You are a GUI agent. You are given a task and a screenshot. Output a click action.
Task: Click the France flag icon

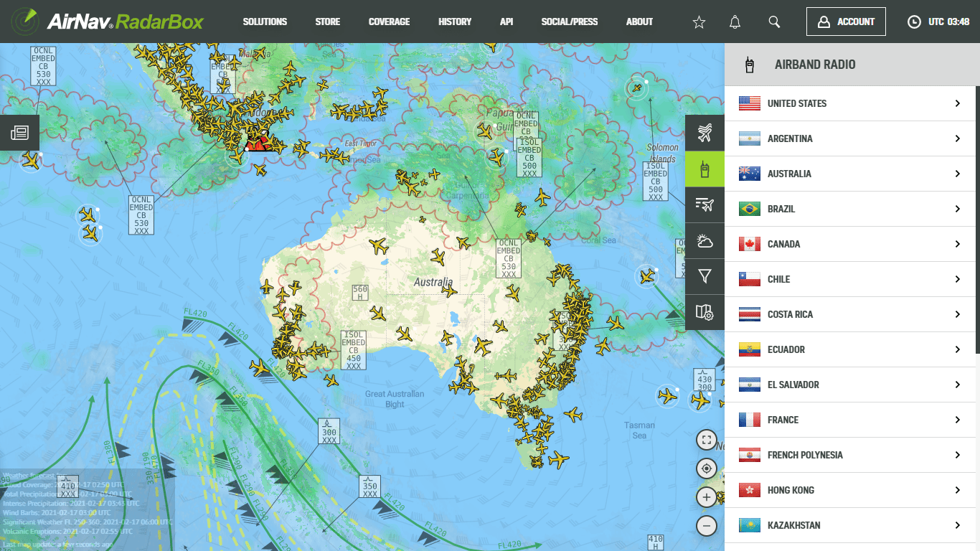tap(750, 420)
